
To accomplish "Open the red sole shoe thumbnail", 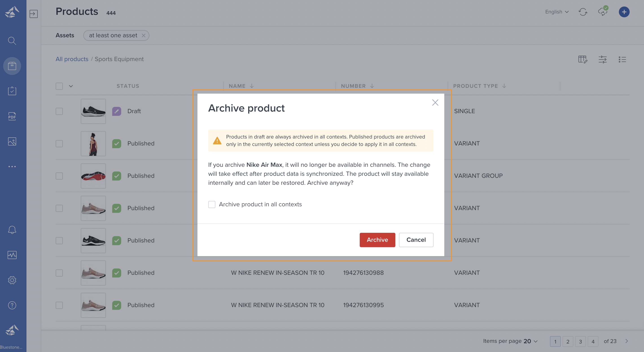I will [93, 176].
